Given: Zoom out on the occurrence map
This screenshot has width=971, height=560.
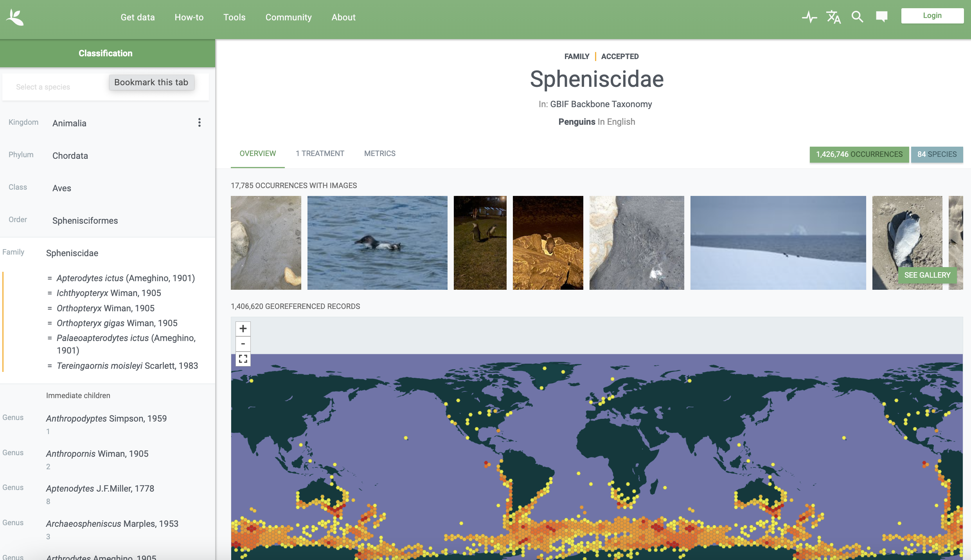Looking at the screenshot, I should [243, 344].
